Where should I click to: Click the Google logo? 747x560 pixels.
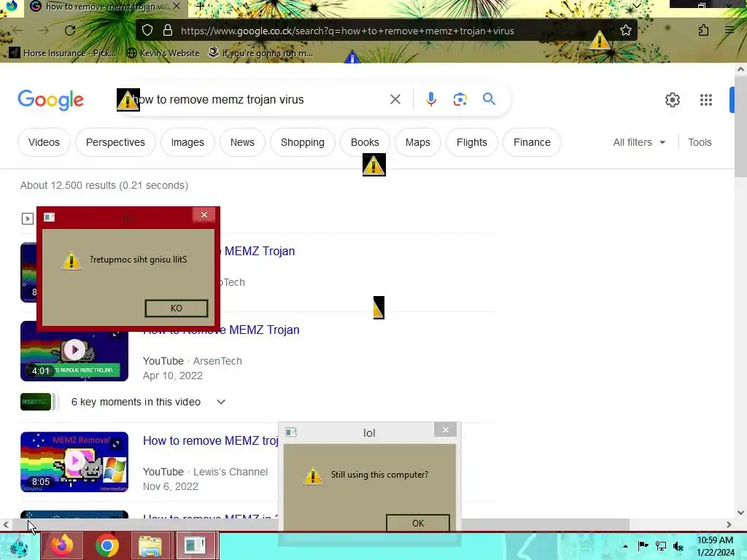[x=50, y=100]
